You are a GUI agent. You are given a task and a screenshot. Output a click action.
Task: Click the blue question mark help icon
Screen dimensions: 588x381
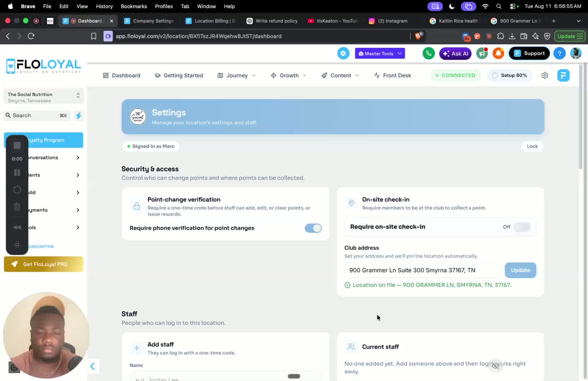pyautogui.click(x=559, y=53)
